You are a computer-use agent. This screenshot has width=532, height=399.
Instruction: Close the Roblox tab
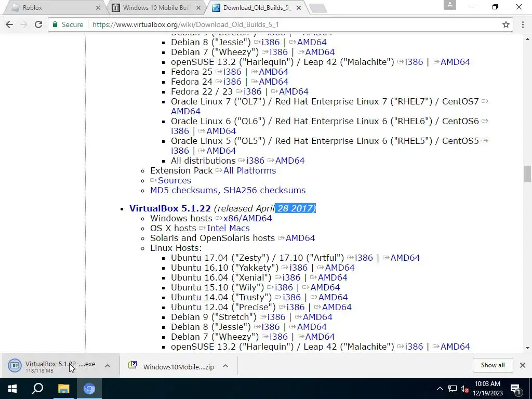click(x=98, y=7)
